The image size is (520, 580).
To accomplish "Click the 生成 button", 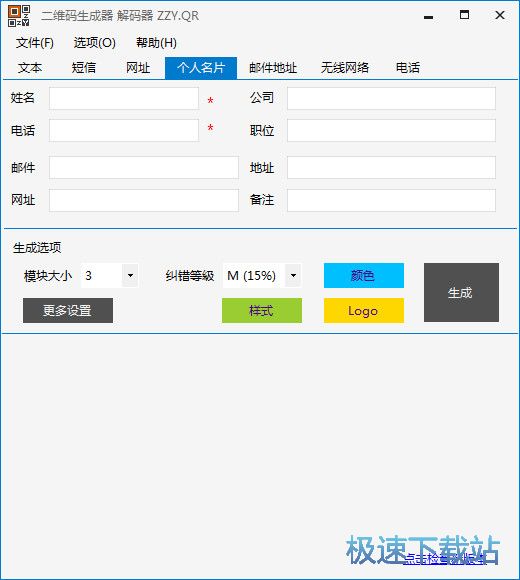I will pyautogui.click(x=461, y=292).
